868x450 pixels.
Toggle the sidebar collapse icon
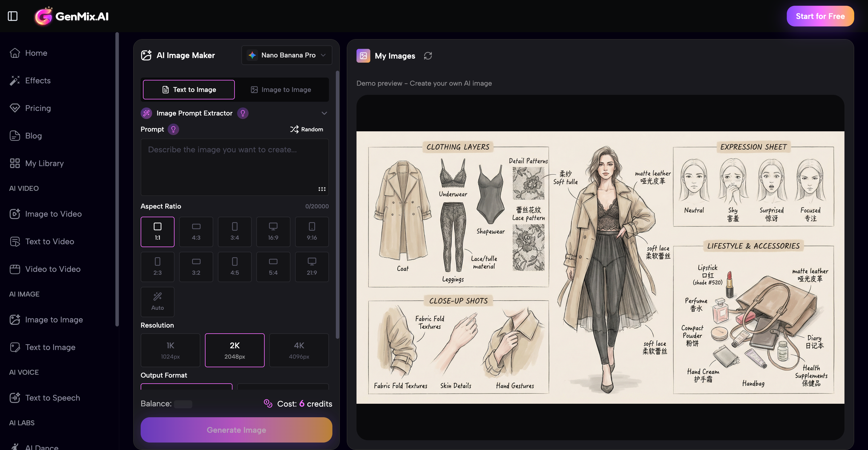tap(12, 16)
